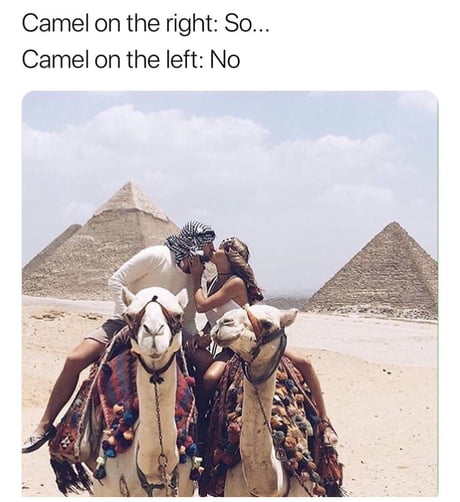460x502 pixels.
Task: Click the "Camel on the right: So..." caption line
Action: pos(145,24)
